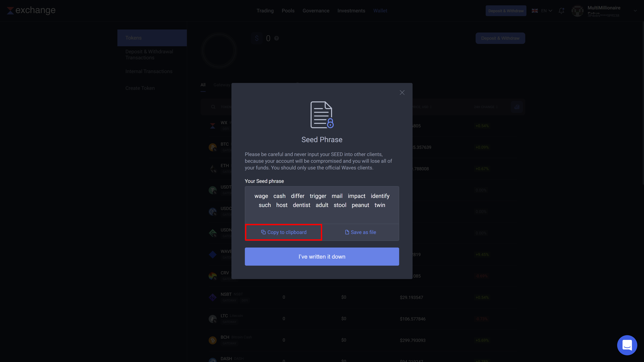Open the Governance menu
This screenshot has height=362, width=644.
point(316,11)
